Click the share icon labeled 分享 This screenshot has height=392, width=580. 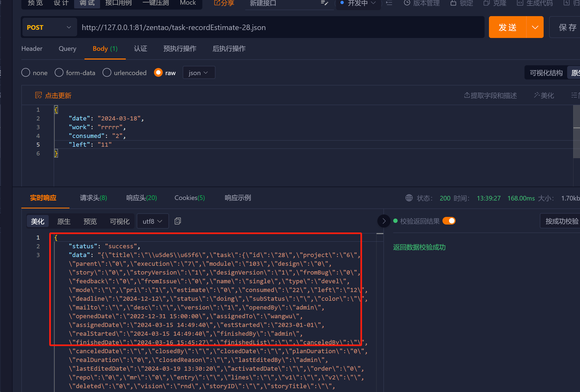point(217,3)
